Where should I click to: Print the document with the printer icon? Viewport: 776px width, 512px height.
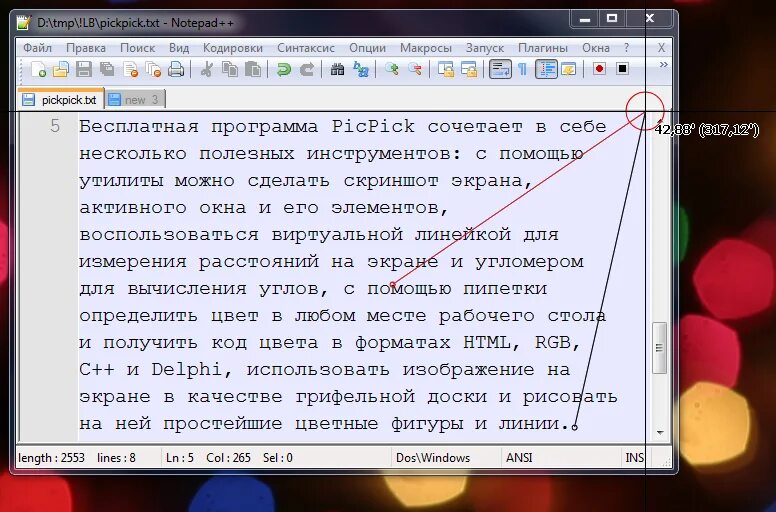(176, 69)
